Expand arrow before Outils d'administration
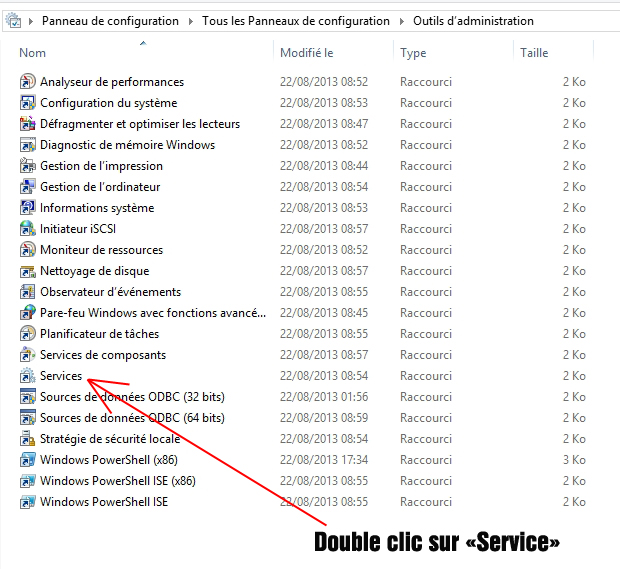 coord(402,21)
